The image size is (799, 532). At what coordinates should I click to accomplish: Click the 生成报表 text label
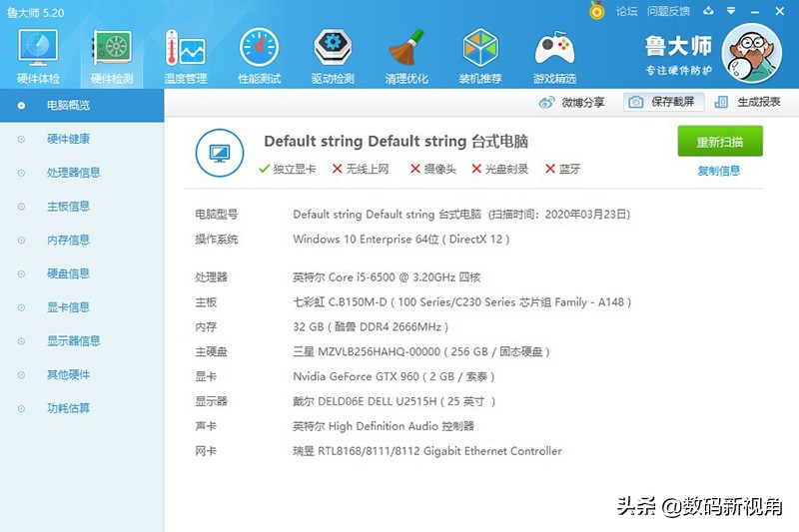759,102
